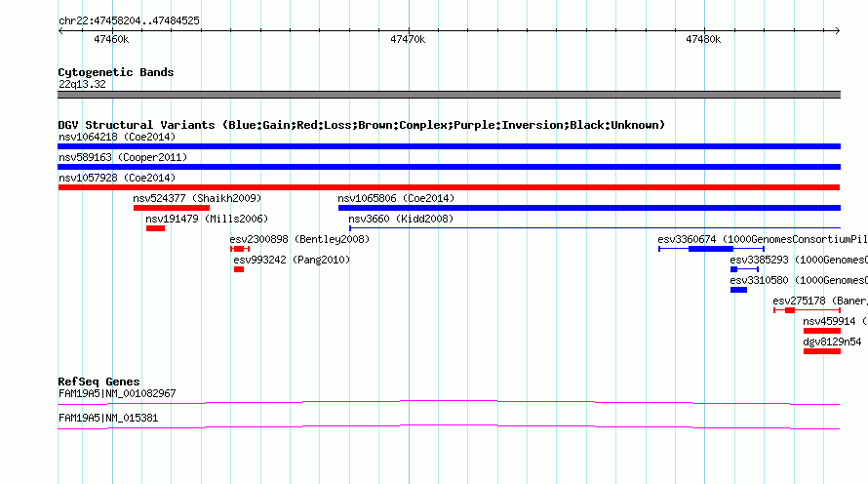Image resolution: width=868 pixels, height=484 pixels.
Task: Open the FAM19A5|NM_001082967 gene track line
Action: click(x=449, y=403)
